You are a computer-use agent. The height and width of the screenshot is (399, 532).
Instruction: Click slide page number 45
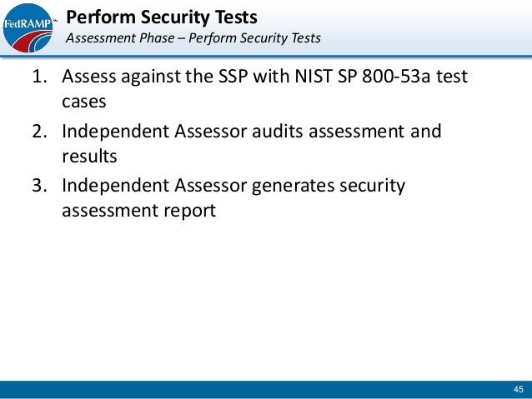tap(518, 389)
